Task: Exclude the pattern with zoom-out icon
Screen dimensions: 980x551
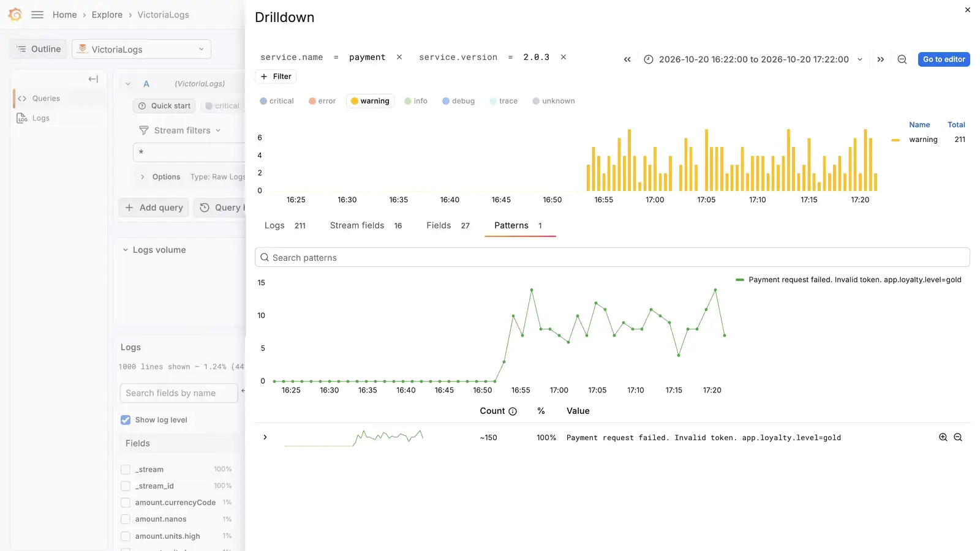Action: [x=958, y=437]
